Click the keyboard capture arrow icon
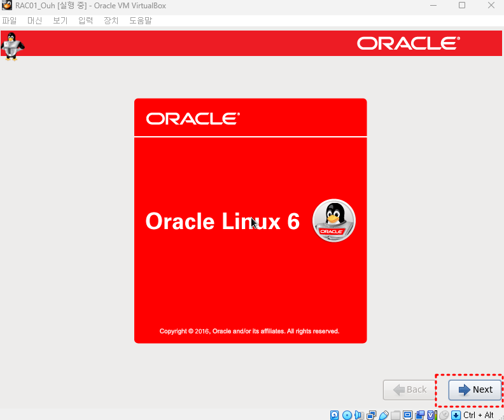 (456, 415)
